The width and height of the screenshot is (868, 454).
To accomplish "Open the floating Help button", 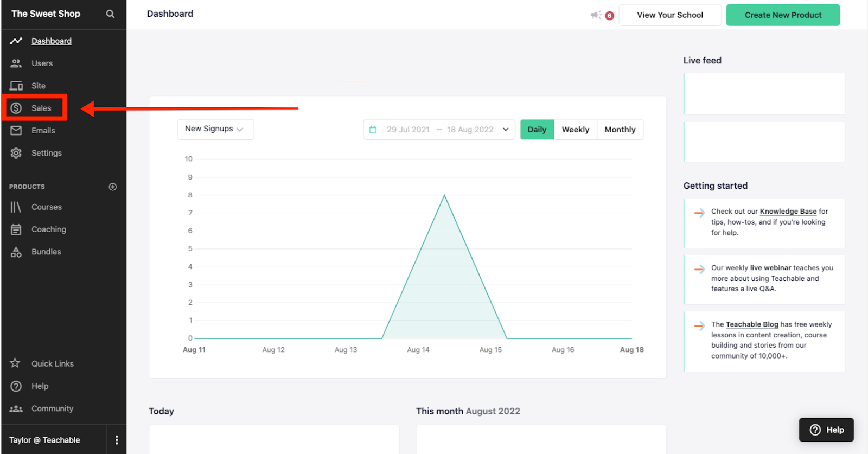I will pyautogui.click(x=826, y=430).
